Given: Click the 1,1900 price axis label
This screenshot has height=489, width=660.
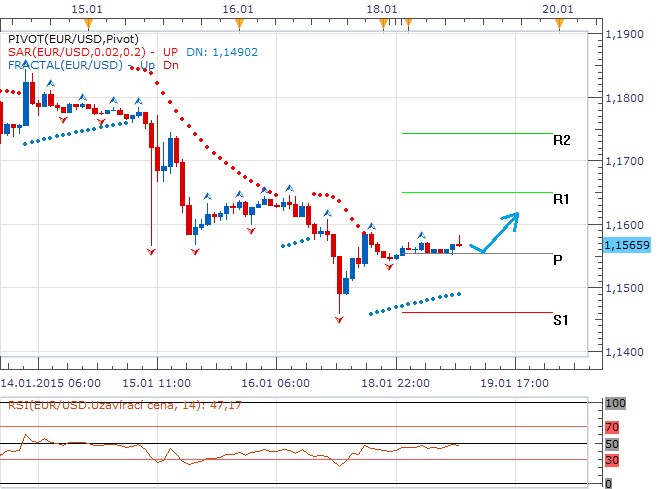Looking at the screenshot, I should pos(625,35).
